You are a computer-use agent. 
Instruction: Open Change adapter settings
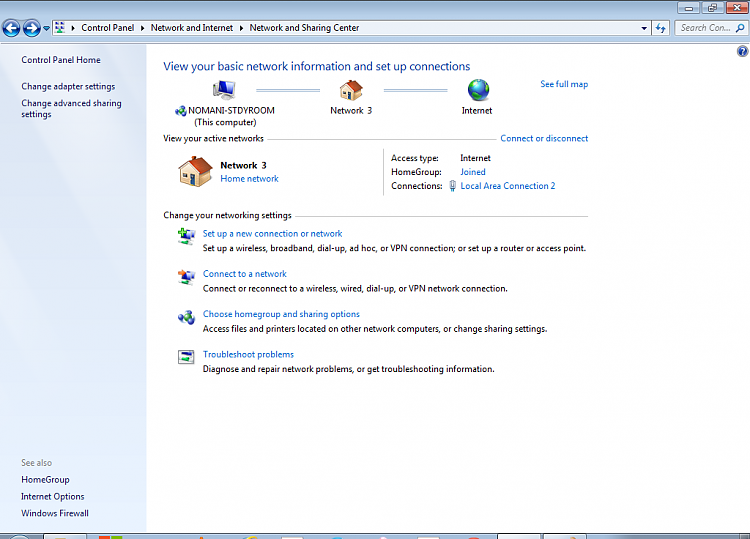pos(68,87)
